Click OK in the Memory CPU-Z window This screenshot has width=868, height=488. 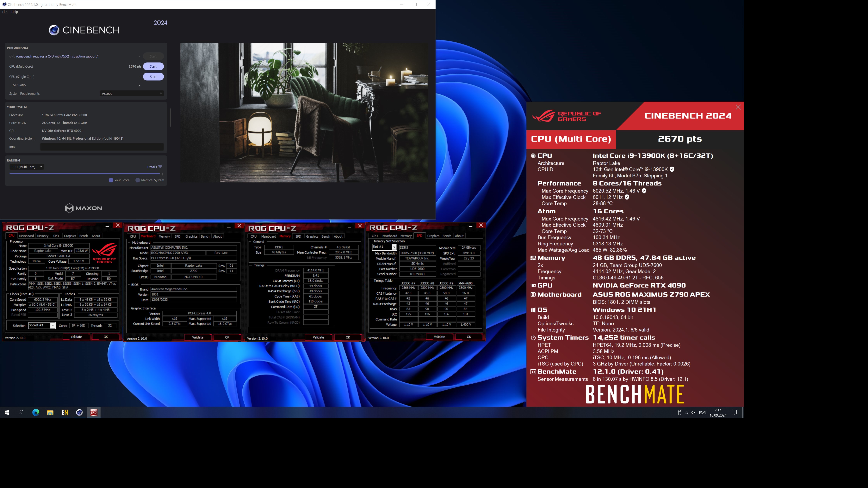pyautogui.click(x=348, y=338)
